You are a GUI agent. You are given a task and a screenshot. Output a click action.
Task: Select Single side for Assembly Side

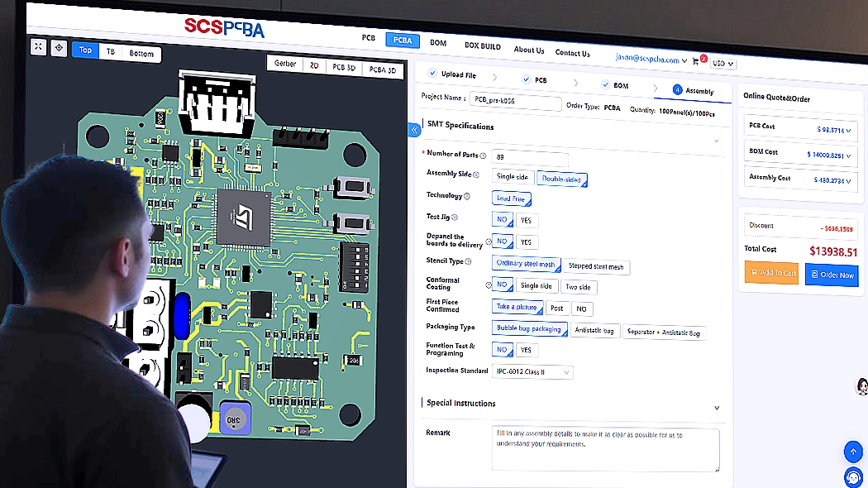[x=512, y=177]
